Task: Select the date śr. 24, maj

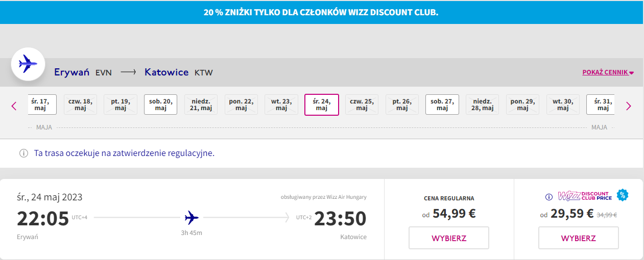Action: coord(322,105)
